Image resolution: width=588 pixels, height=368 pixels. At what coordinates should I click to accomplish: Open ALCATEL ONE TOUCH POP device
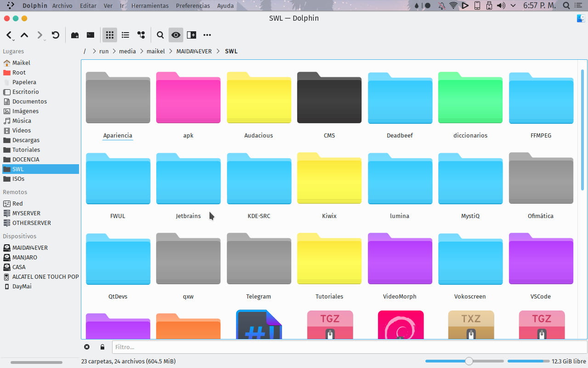pos(40,276)
